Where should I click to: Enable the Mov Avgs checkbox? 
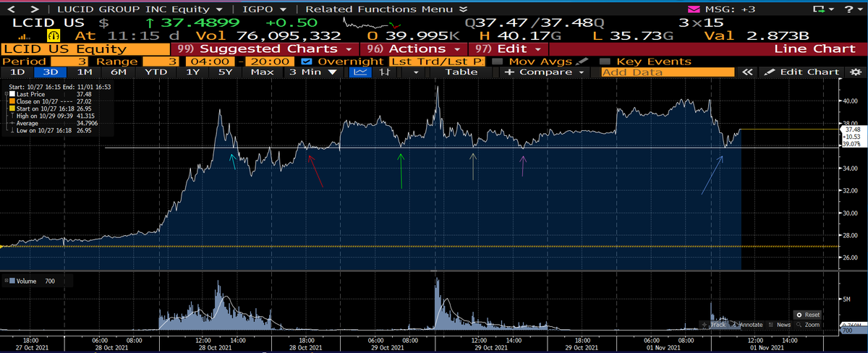(497, 61)
